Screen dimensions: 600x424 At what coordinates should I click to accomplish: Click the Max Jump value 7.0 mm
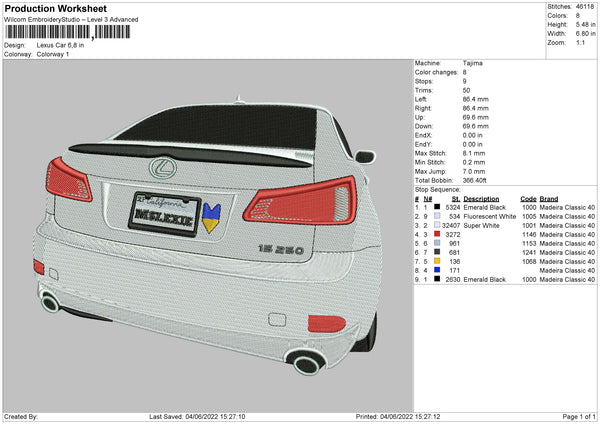click(x=474, y=171)
